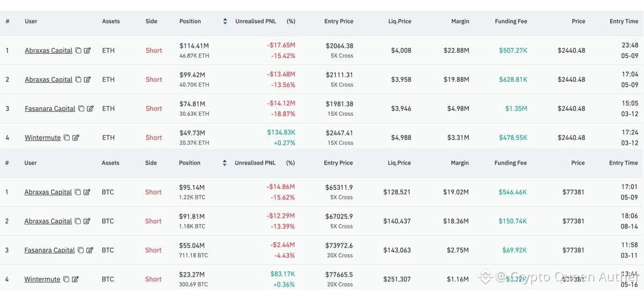The height and width of the screenshot is (290, 644).
Task: Copy address icon for ETH row 1 Abraxas Capital
Action: point(78,51)
